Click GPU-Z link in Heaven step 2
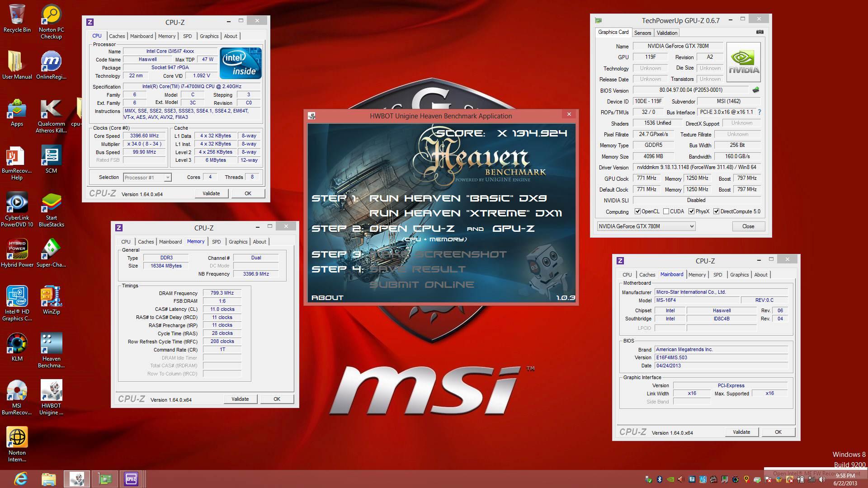Screen dimensions: 868x488 514,229
